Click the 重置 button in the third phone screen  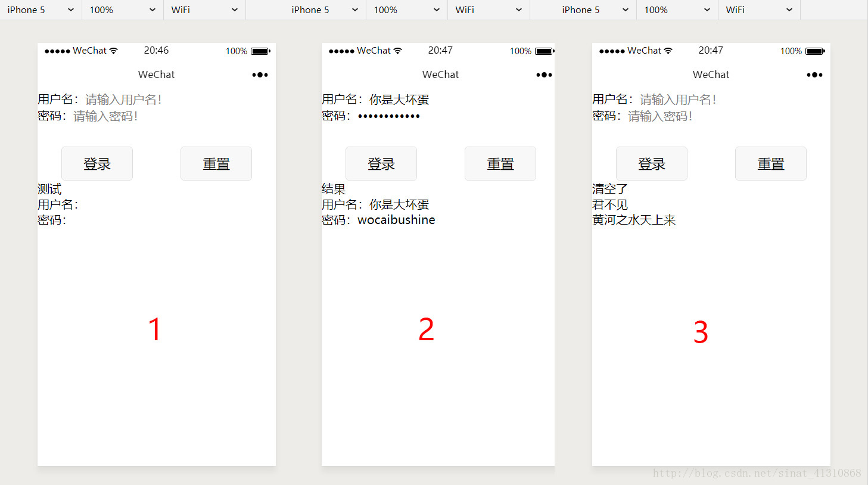point(771,163)
